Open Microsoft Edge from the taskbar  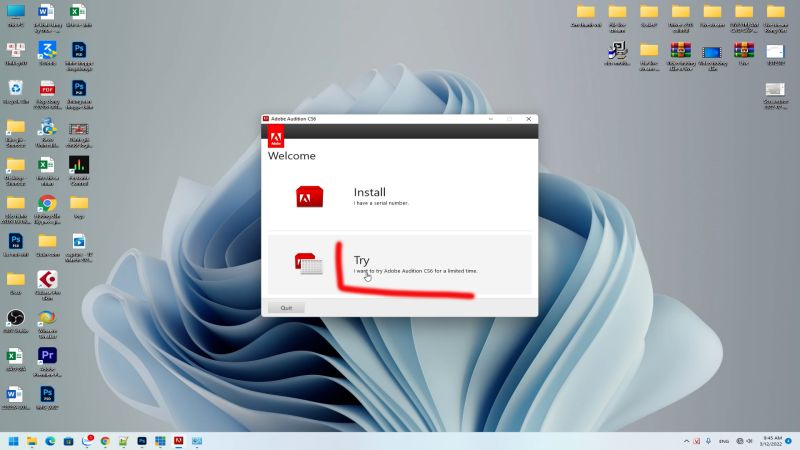point(50,440)
